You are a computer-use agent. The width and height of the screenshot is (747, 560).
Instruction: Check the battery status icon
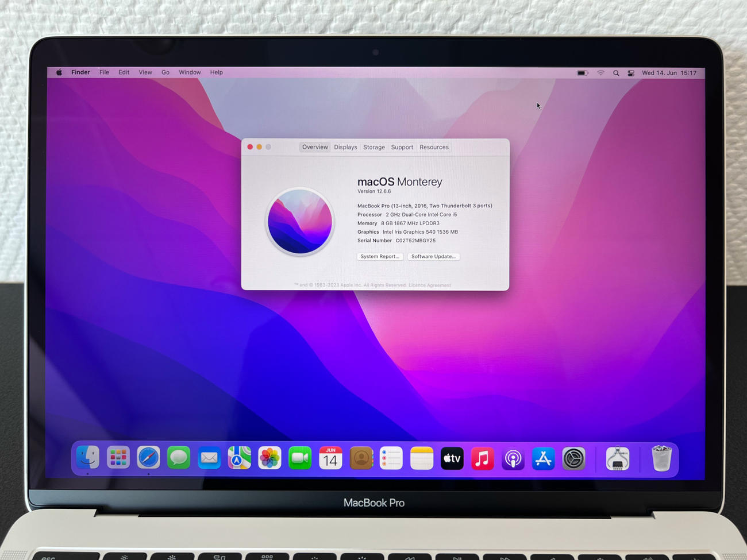[x=583, y=73]
